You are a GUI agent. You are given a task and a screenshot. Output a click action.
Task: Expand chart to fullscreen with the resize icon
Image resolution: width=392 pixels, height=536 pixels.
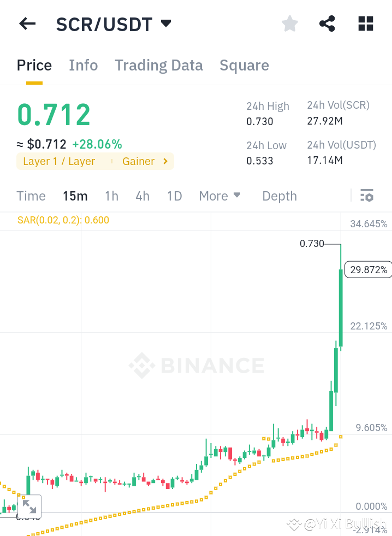pos(30,506)
